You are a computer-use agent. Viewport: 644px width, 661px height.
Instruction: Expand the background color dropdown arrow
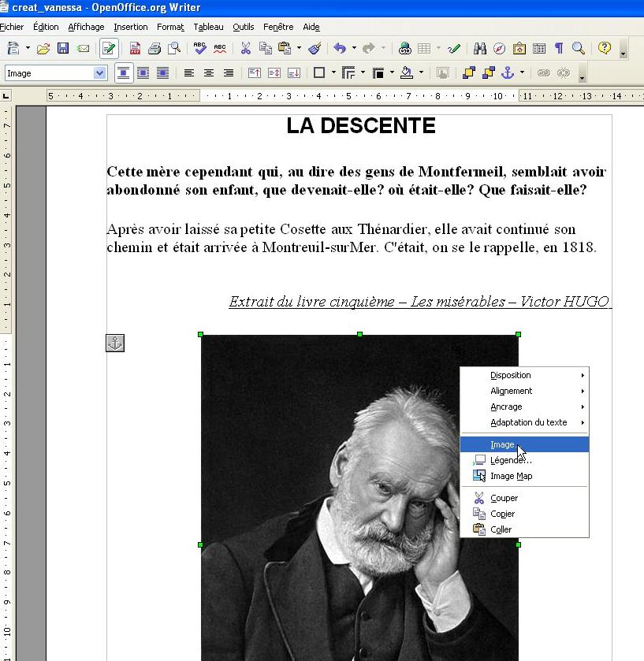click(422, 73)
